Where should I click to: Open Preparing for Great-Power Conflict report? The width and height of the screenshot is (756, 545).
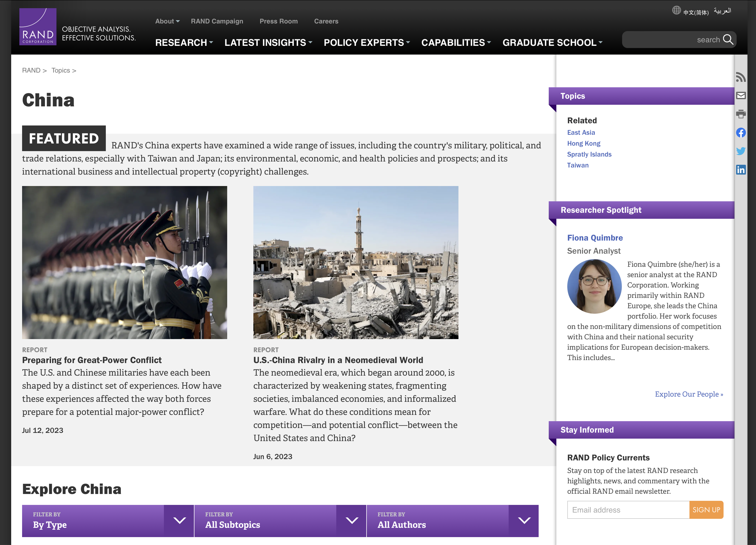[92, 360]
